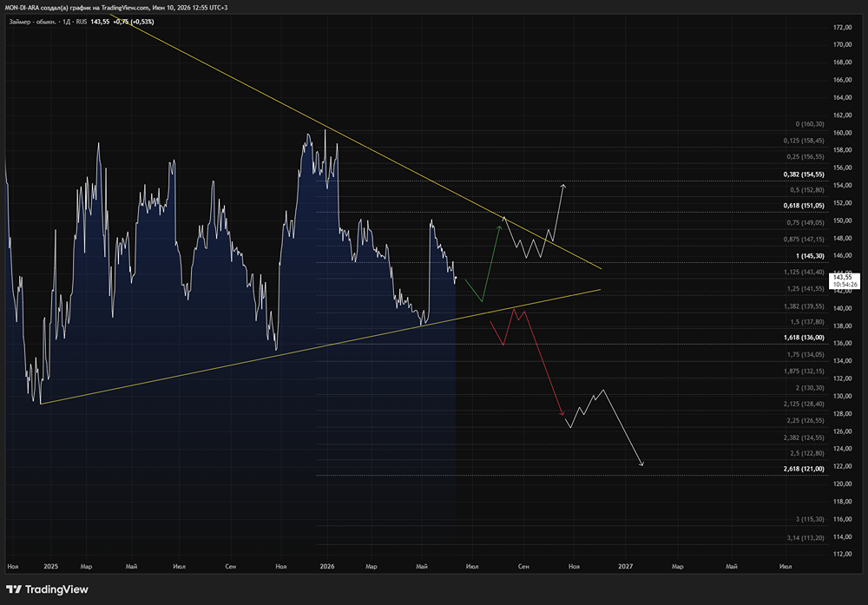This screenshot has height=605, width=868.
Task: Click the current price tag with countdown '10:54:26'
Action: pyautogui.click(x=845, y=280)
